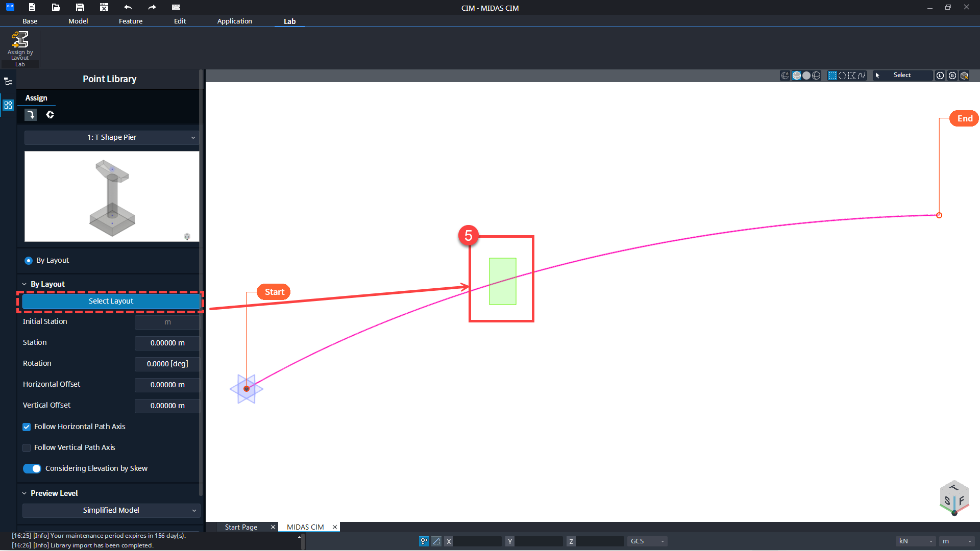Redo the last undone action
Image resolution: width=980 pixels, height=551 pixels.
[152, 7]
